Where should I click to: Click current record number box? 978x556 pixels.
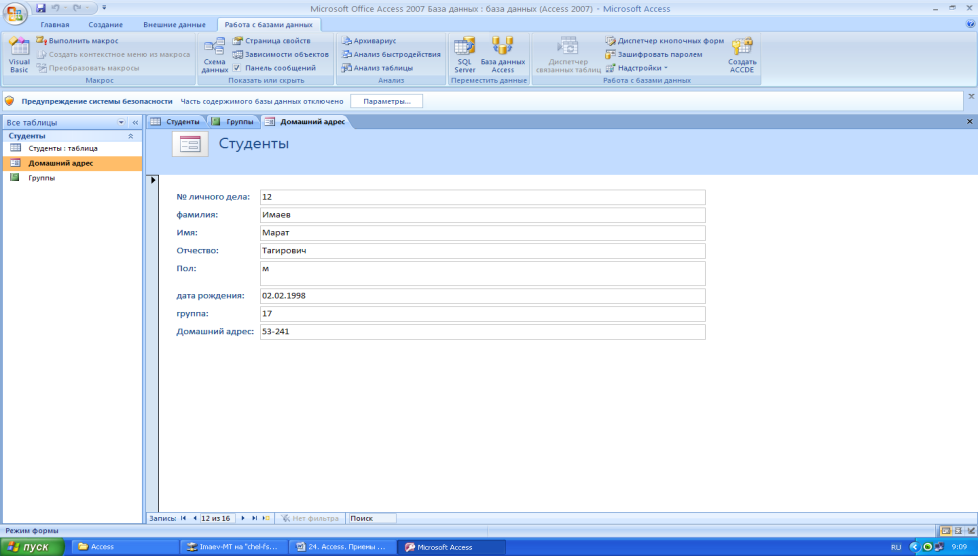point(216,518)
